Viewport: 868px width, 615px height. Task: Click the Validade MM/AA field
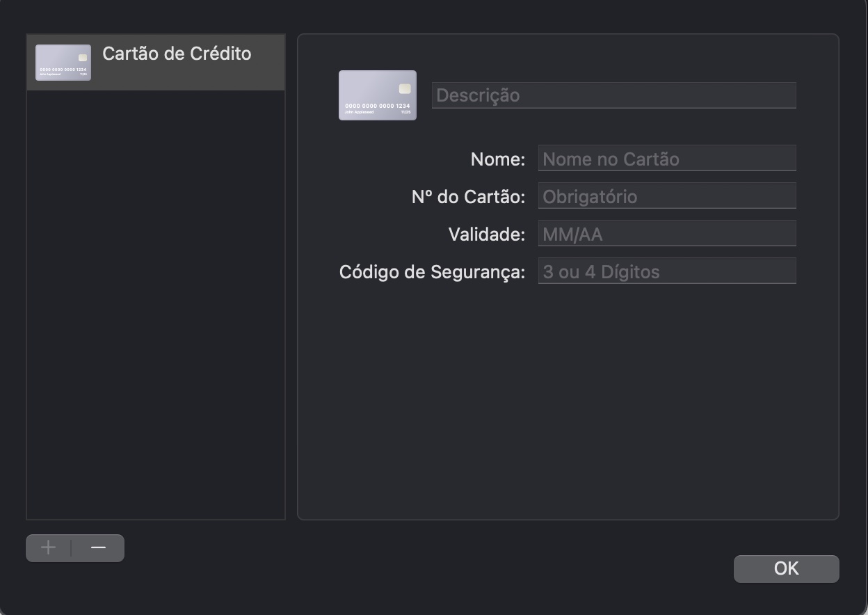point(667,233)
